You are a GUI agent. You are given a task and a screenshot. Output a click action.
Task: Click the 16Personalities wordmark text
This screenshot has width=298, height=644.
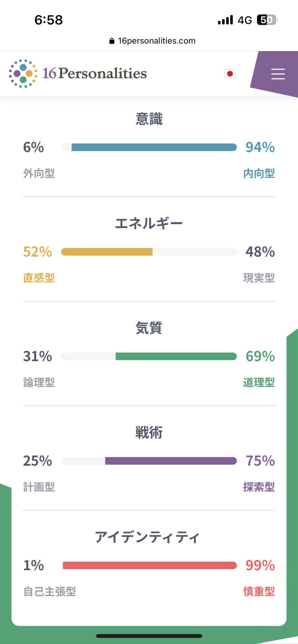pos(95,73)
